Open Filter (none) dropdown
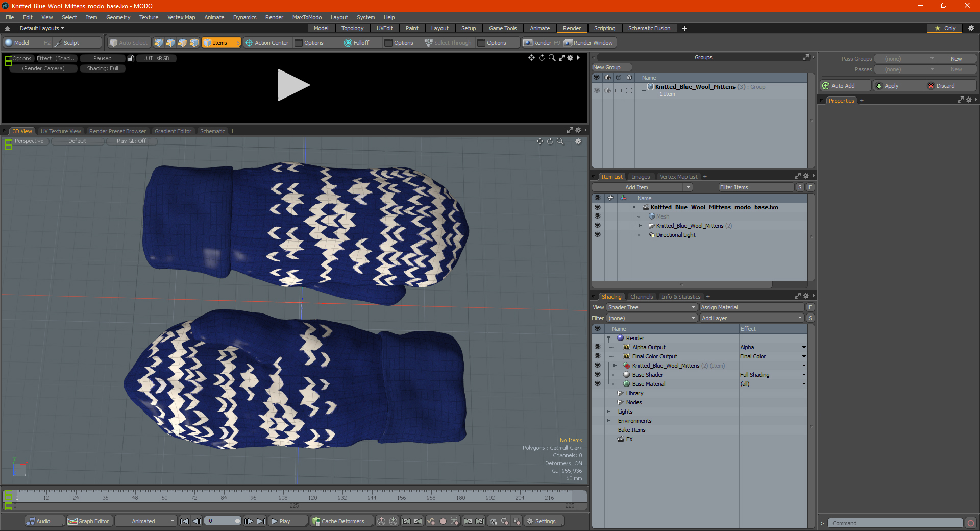 point(652,318)
